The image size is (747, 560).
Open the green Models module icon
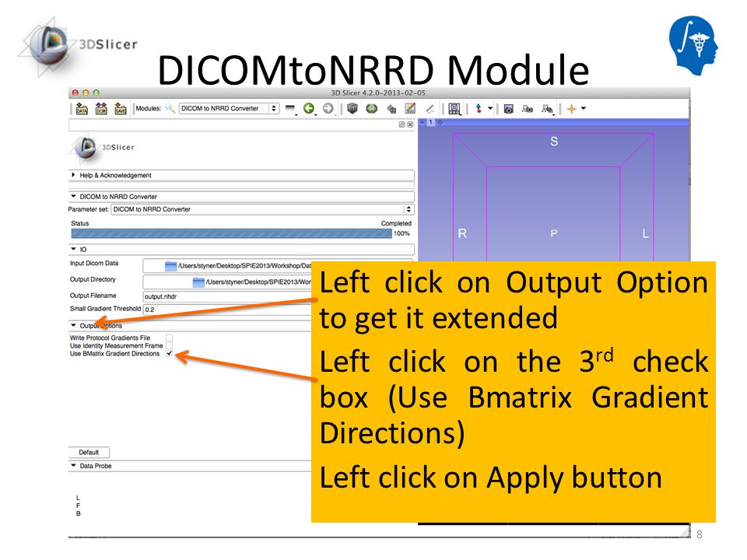[372, 109]
